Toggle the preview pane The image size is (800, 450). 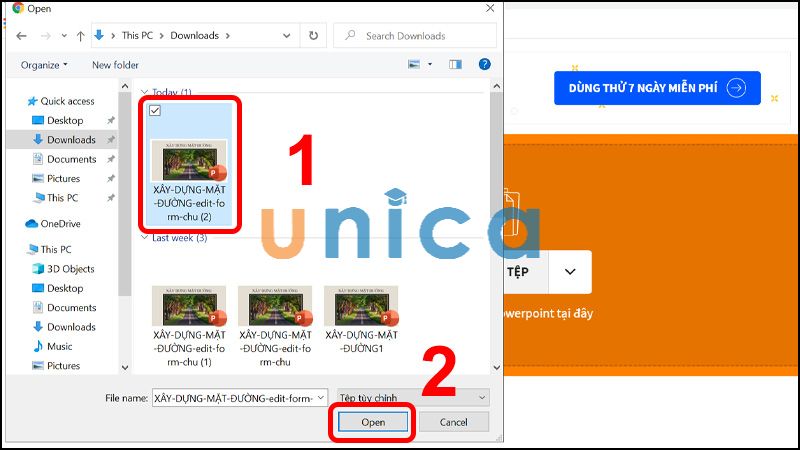(x=455, y=64)
